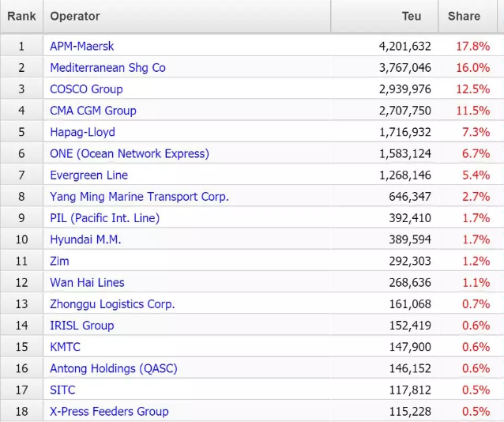Select Teu value 1,268,146
This screenshot has height=422, width=504.
pyautogui.click(x=404, y=175)
